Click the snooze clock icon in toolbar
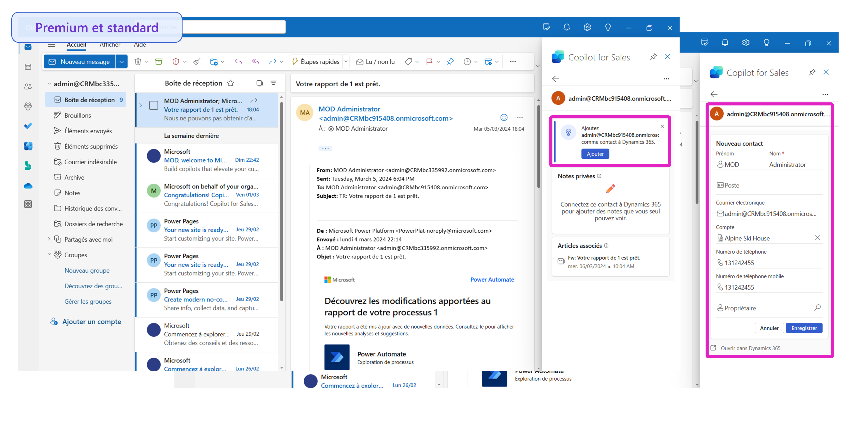Viewport: 868px width, 438px height. 467,61
